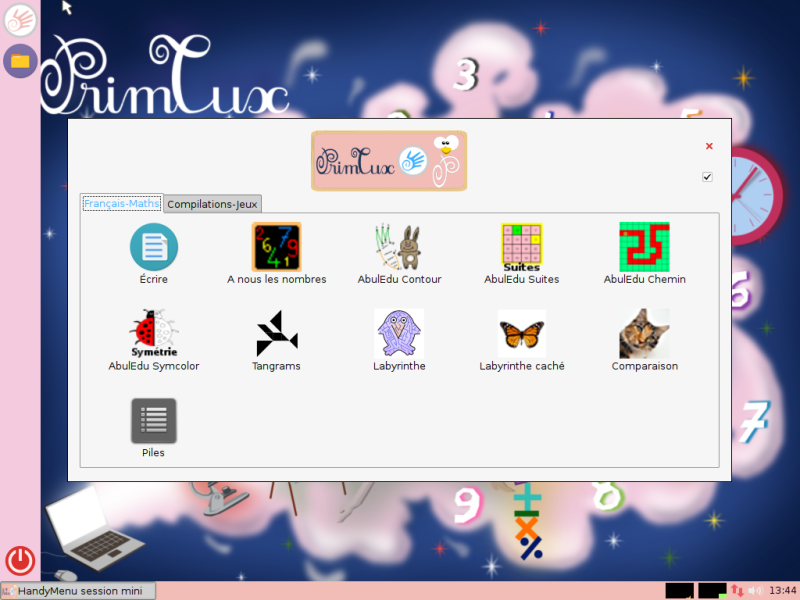Start Labyrinthe caché butterfly icon
Screen dimensions: 800x600
click(521, 334)
